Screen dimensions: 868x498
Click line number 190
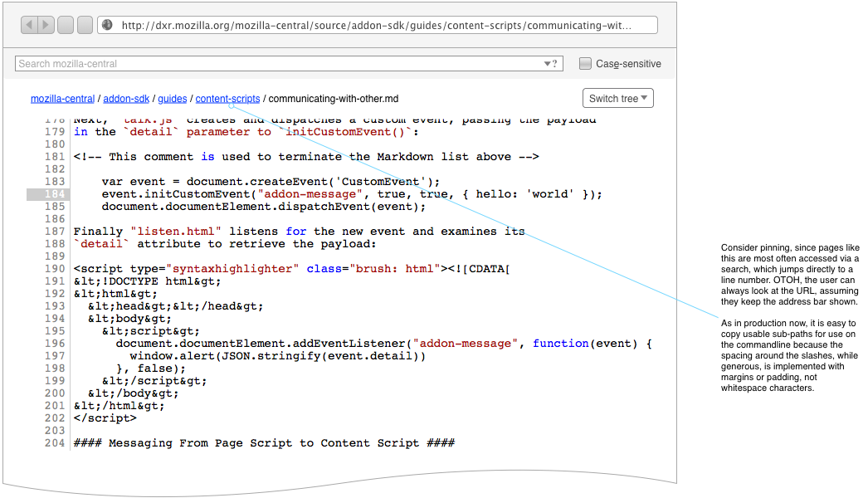55,269
